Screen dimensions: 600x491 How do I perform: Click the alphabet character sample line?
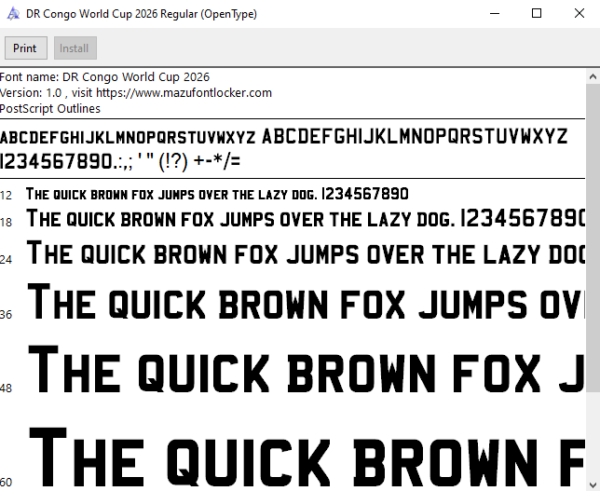[284, 137]
